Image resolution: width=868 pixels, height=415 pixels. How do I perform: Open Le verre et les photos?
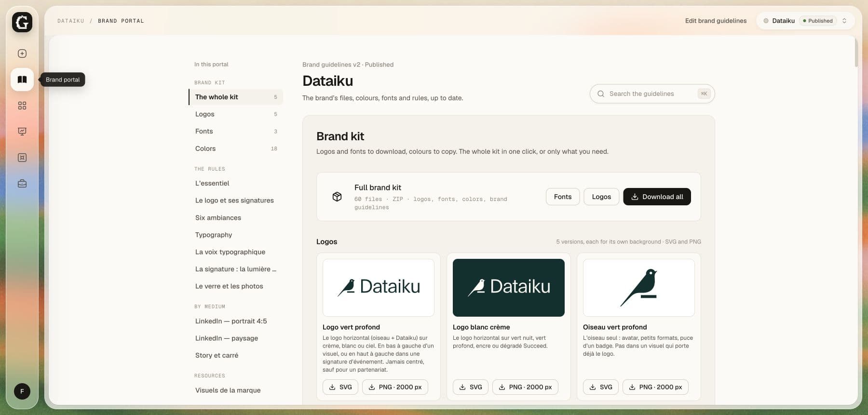pos(236,286)
